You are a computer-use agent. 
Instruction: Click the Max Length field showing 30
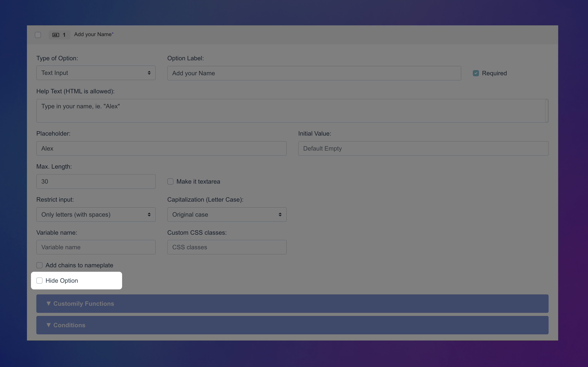[x=96, y=181]
